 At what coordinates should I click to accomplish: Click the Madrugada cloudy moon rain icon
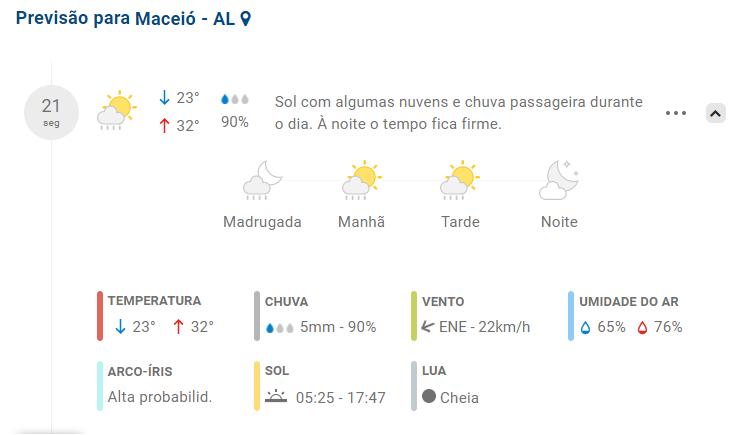click(x=262, y=181)
